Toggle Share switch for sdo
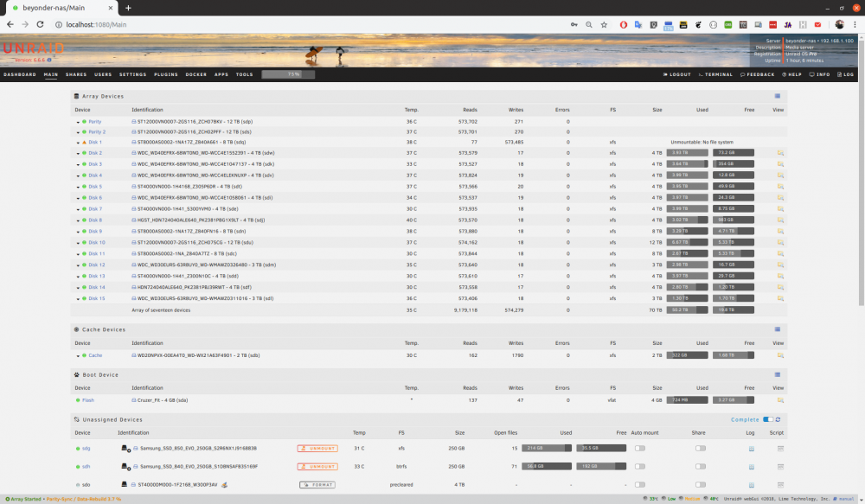The height and width of the screenshot is (504, 865). (x=701, y=485)
